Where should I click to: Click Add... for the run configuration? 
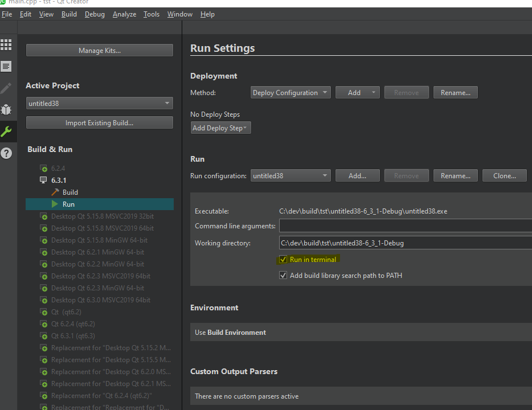(358, 175)
